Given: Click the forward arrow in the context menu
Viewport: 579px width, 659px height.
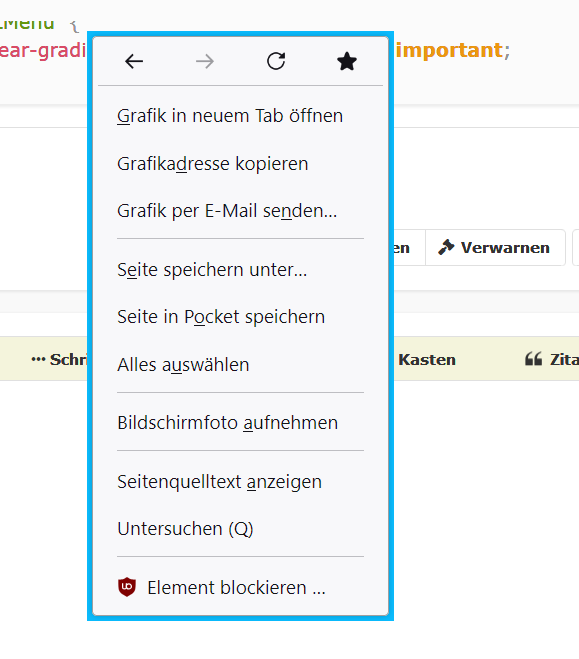Looking at the screenshot, I should [205, 61].
